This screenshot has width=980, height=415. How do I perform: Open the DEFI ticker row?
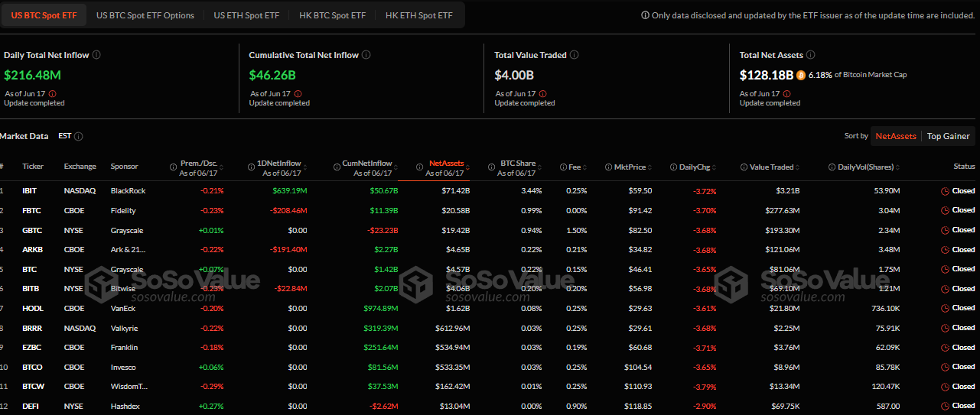490,406
